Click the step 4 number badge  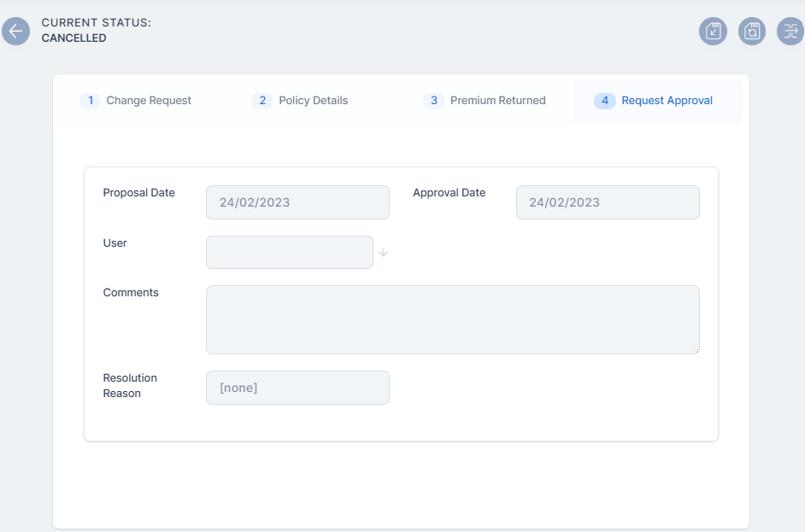(x=605, y=101)
